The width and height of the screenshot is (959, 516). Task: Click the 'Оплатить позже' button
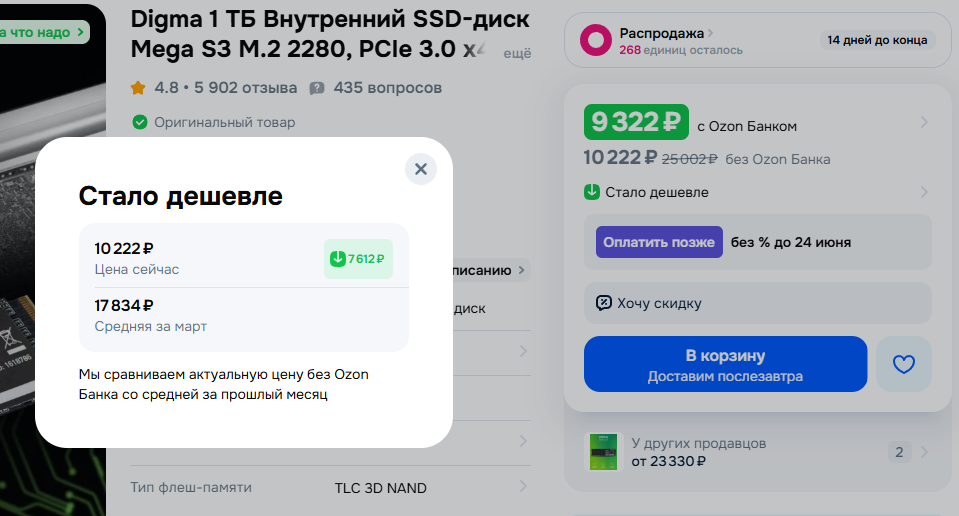(x=659, y=242)
